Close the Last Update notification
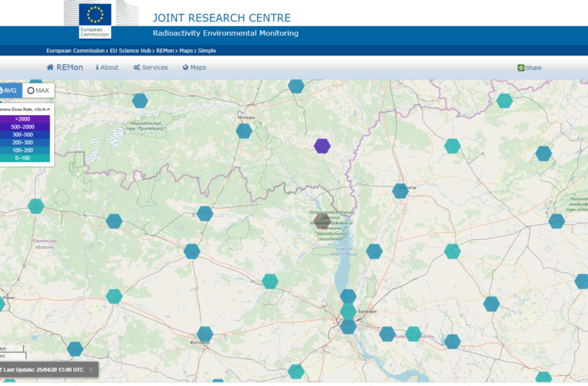This screenshot has height=386, width=588. tap(90, 370)
